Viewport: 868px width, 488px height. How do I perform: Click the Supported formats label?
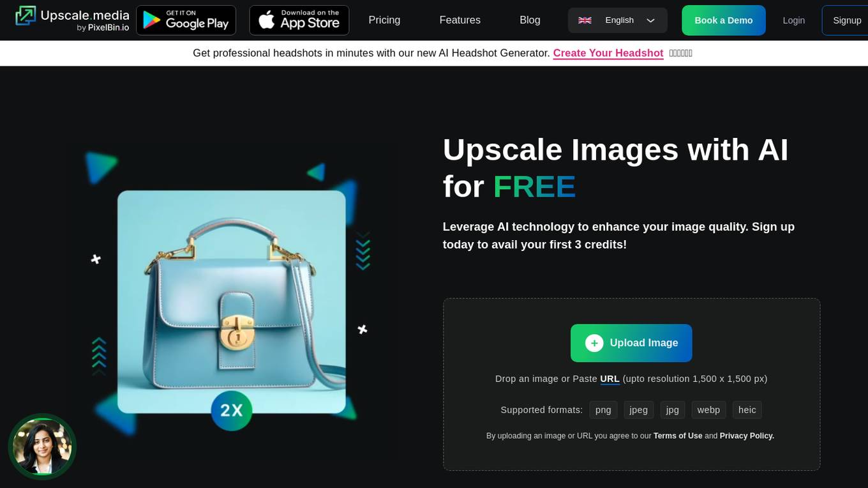click(x=541, y=410)
